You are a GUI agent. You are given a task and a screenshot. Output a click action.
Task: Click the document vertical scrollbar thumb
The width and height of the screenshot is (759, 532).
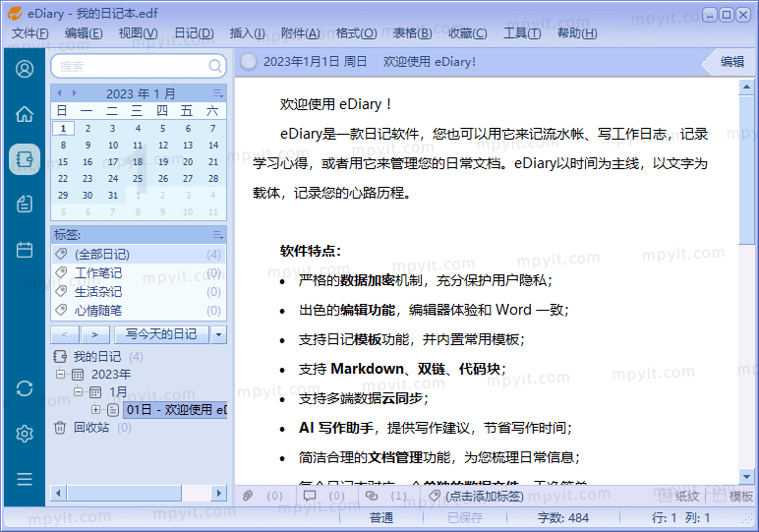click(x=746, y=170)
